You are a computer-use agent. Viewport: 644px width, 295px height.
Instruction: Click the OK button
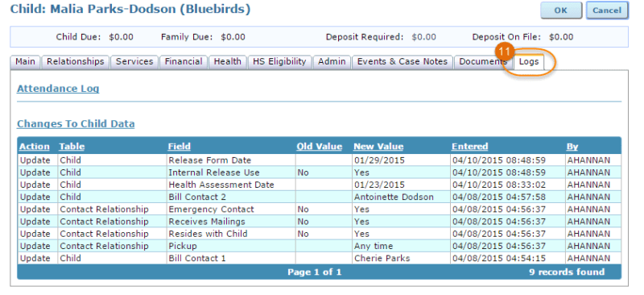click(561, 10)
